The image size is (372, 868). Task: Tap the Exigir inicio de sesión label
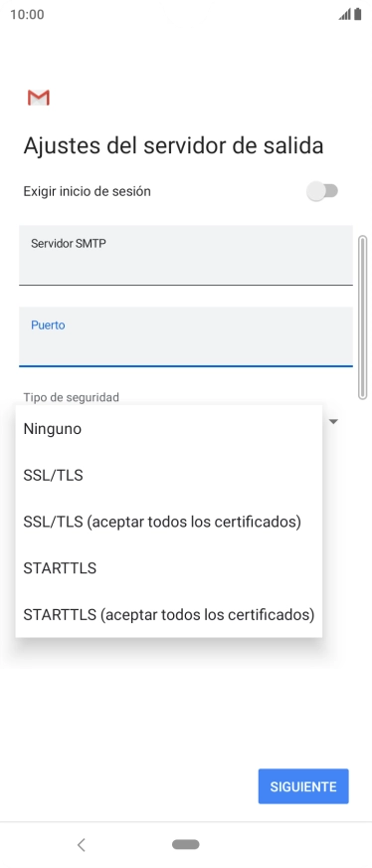pyautogui.click(x=87, y=191)
